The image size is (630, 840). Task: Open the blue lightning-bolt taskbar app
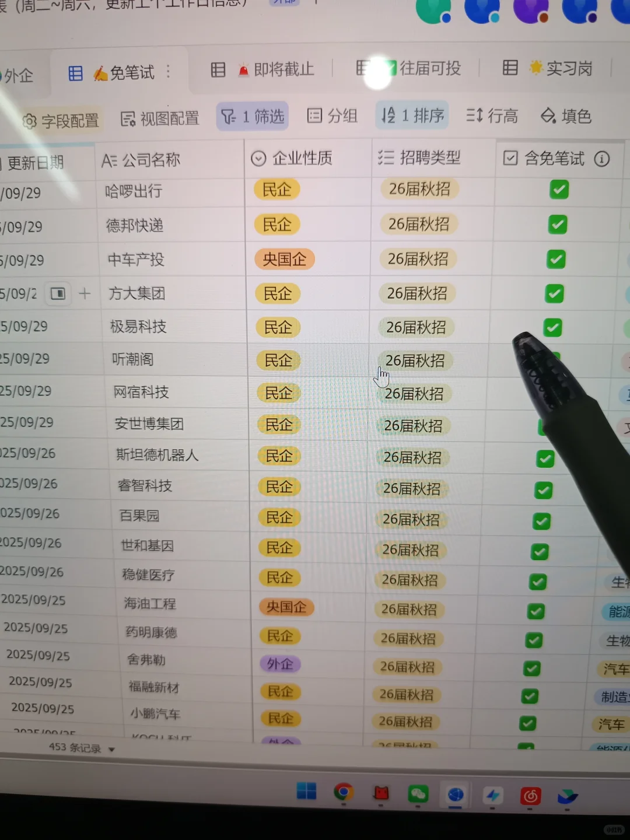point(493,795)
